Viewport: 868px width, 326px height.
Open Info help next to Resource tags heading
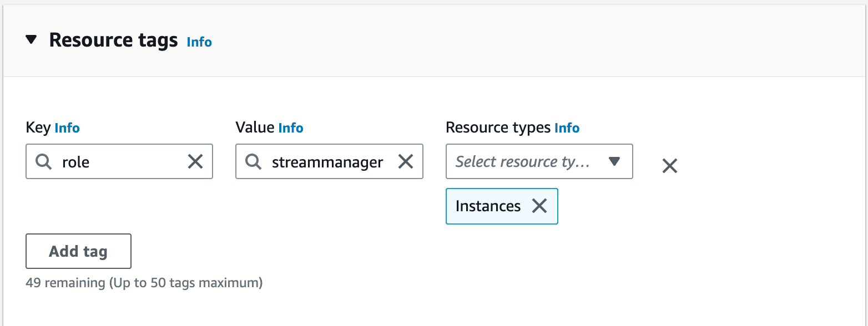point(199,42)
